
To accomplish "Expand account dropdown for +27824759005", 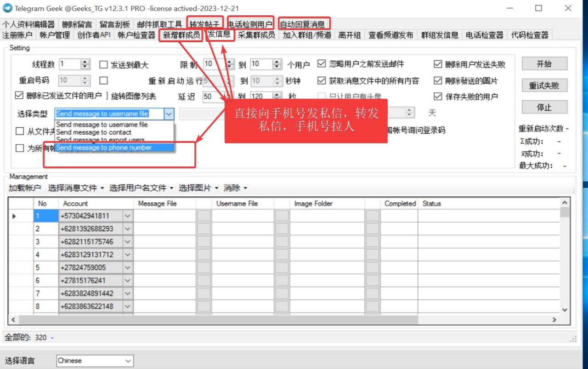I will pos(128,267).
